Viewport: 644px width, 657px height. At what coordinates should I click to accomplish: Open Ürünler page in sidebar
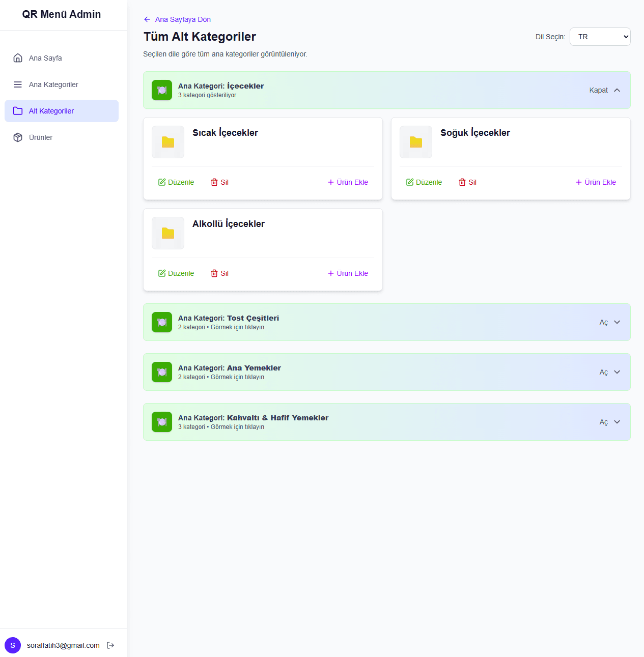(x=41, y=137)
